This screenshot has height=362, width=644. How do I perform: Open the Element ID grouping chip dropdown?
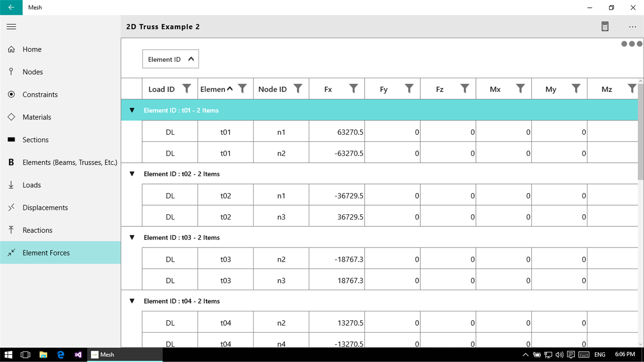[170, 59]
